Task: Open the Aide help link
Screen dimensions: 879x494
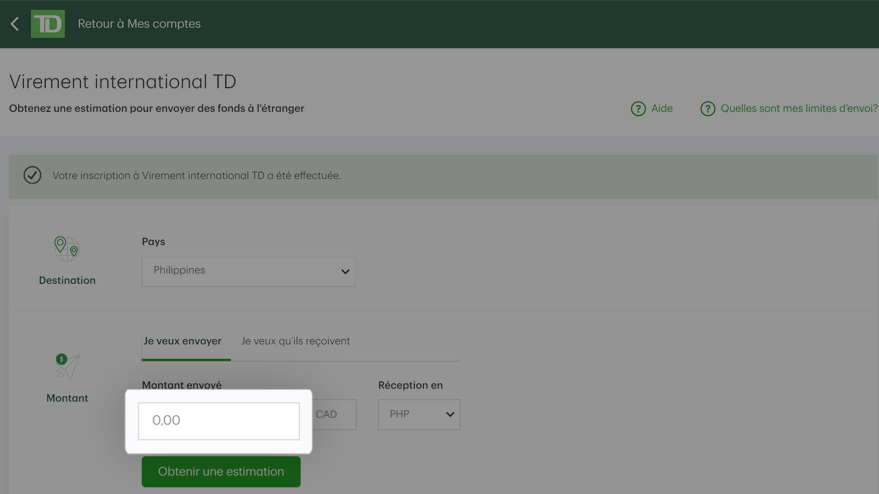Action: (661, 108)
